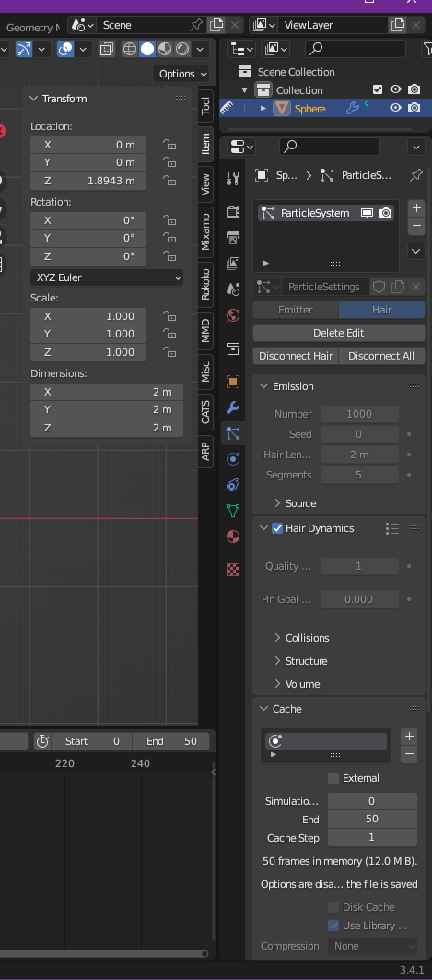
Task: Open the Object Constraints properties tab
Action: (233, 484)
